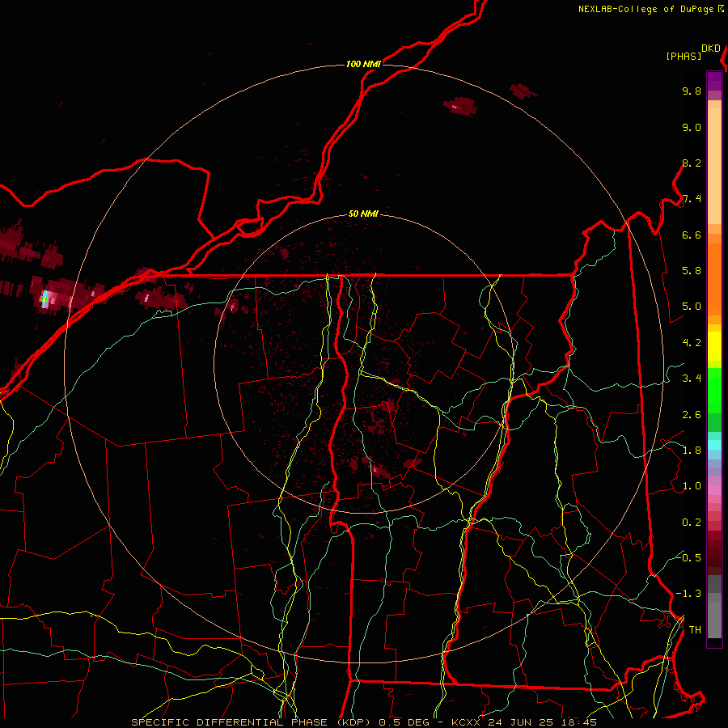Pick the cyan segment of the color bar

pyautogui.click(x=714, y=445)
